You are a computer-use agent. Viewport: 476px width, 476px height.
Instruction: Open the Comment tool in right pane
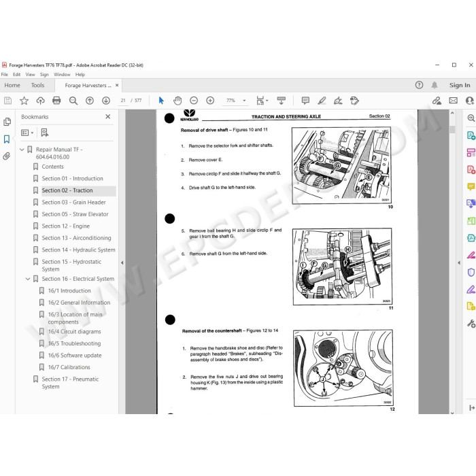(x=471, y=186)
